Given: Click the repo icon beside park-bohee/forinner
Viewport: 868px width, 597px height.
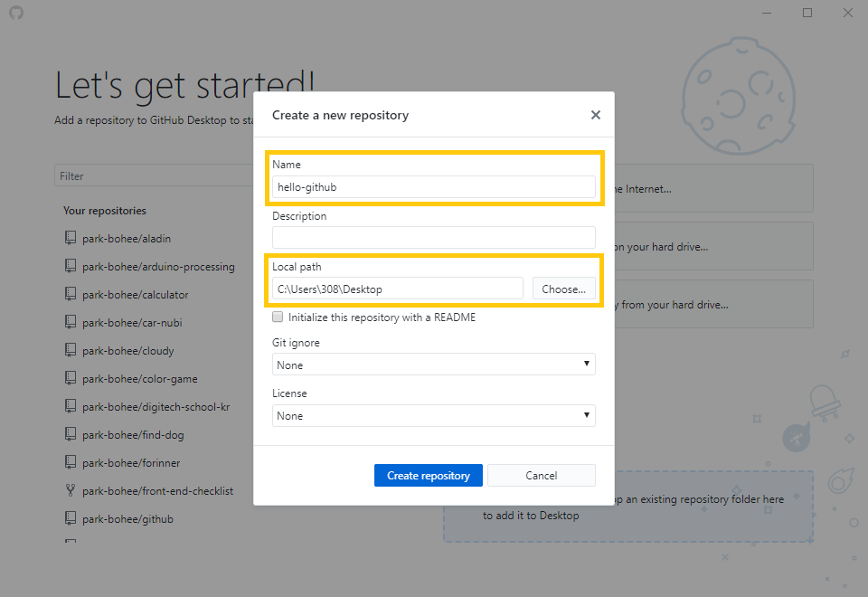Looking at the screenshot, I should [x=71, y=462].
